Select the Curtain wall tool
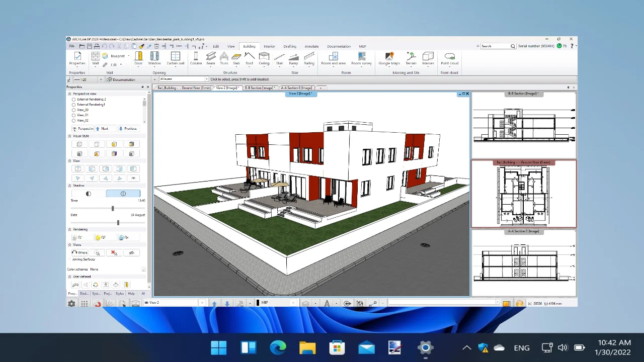Screen dimensions: 644x362 click(176, 58)
